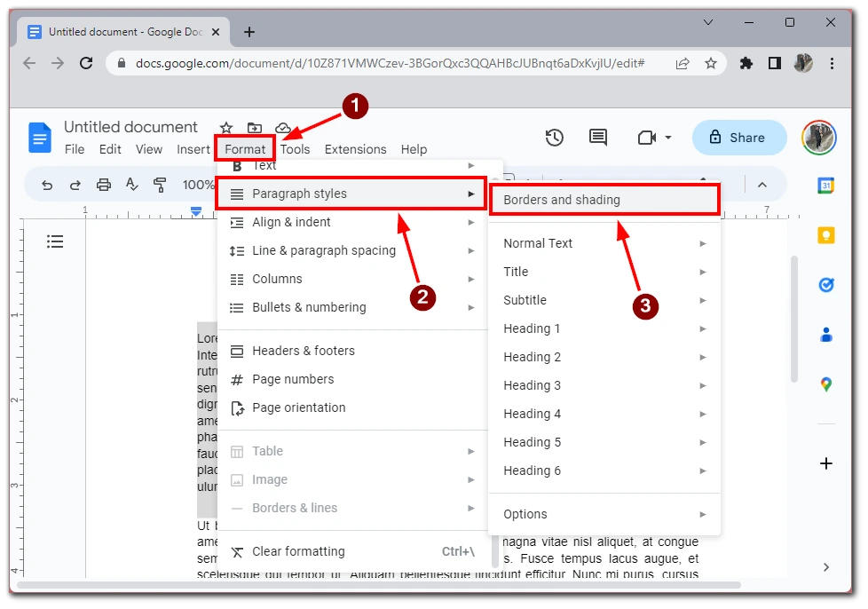Open Google Keep in side panel
Viewport: 868px width, 609px height.
[826, 235]
